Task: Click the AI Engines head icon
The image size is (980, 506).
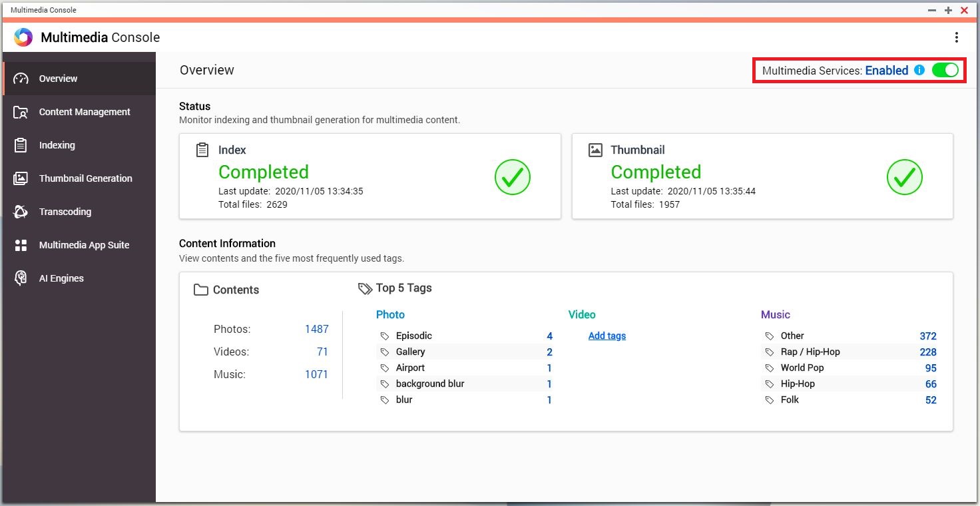Action: [x=21, y=278]
